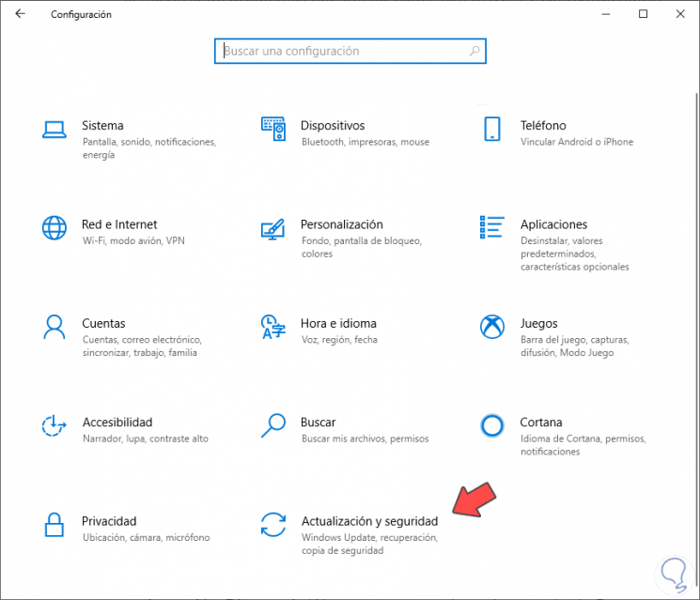Maximize the Configuración window
This screenshot has height=600, width=700.
tap(643, 14)
